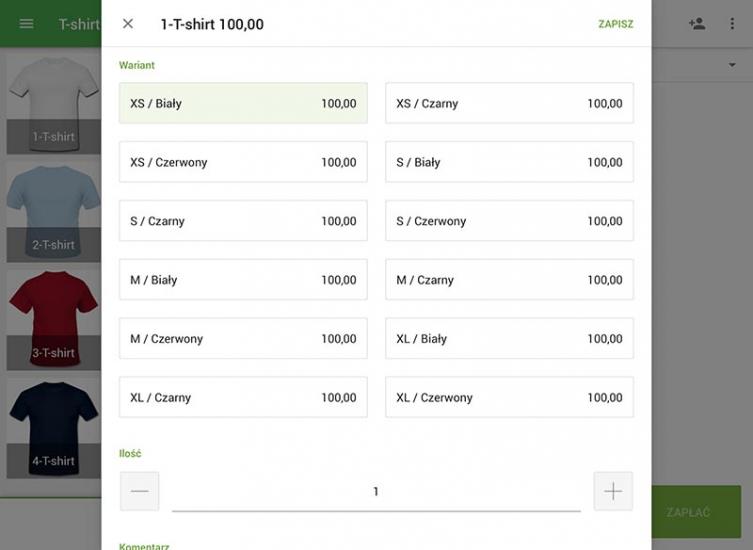This screenshot has width=753, height=550.
Task: Decrease quantity with the minus button
Action: point(139,491)
